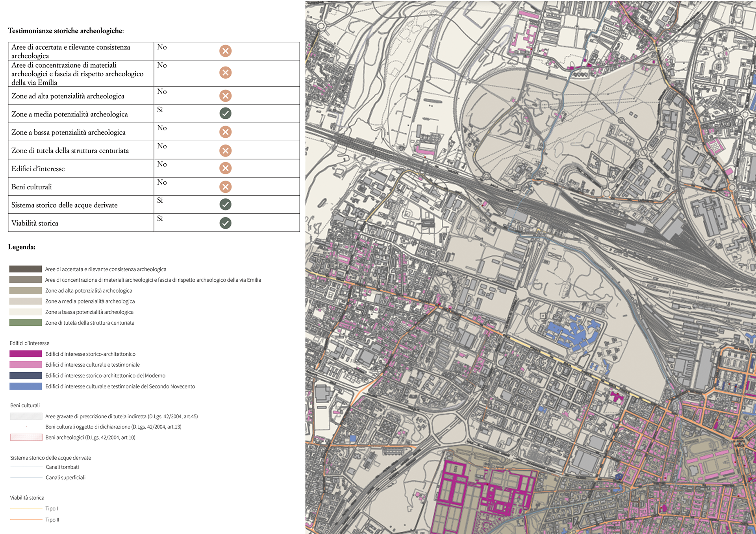This screenshot has width=756, height=534.
Task: Click legend subheading Edifici d'interesse
Action: coord(30,343)
